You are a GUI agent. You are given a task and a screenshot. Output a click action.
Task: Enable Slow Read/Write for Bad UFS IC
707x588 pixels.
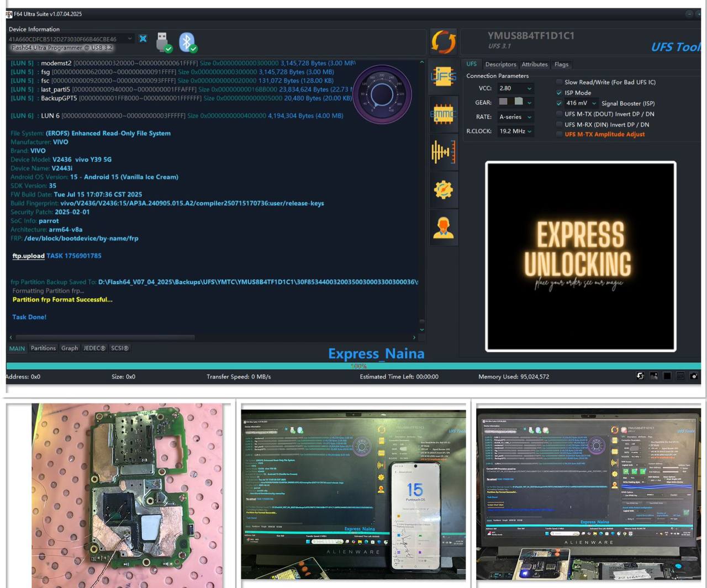(559, 82)
